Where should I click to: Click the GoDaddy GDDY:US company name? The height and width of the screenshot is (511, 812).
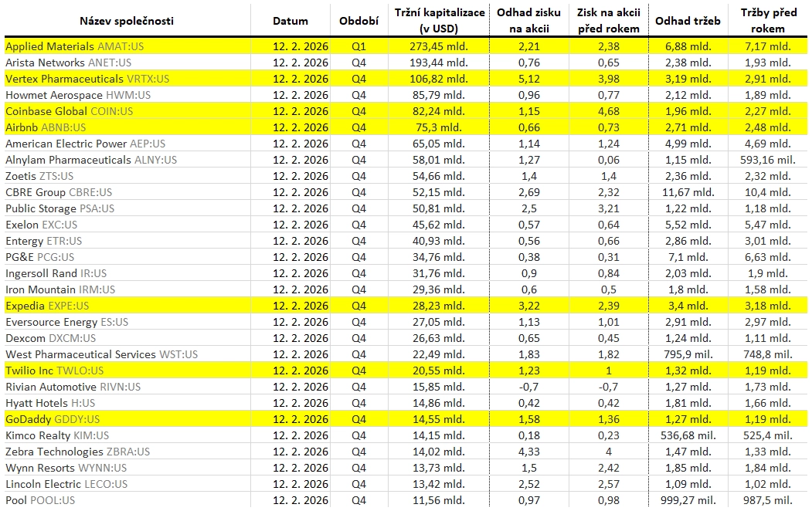click(x=53, y=419)
